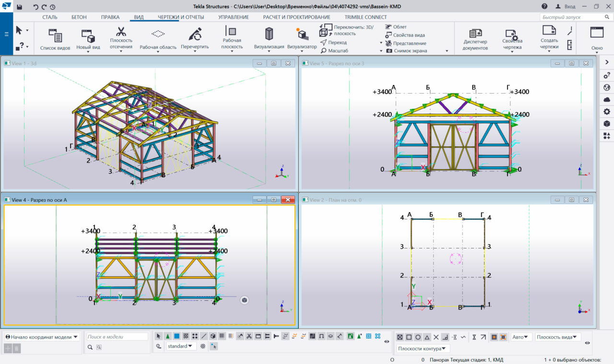Open the 'Начало координат модели' dropdown

[42, 337]
